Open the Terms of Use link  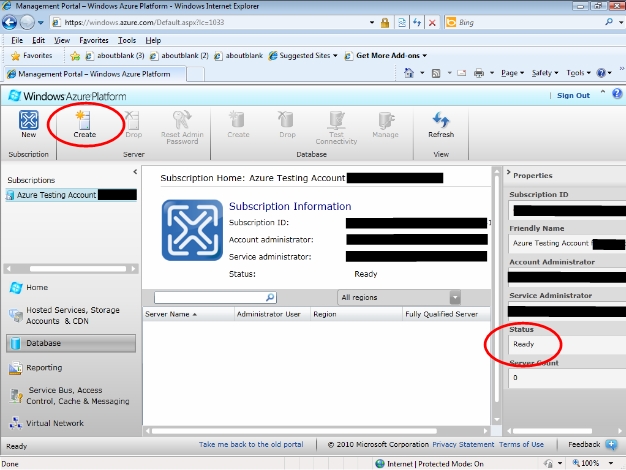(521, 444)
